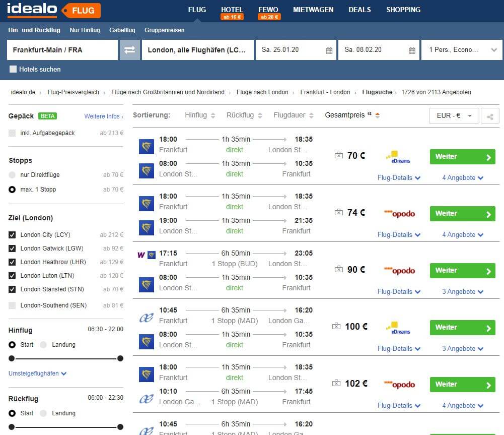This screenshot has height=435, width=504.
Task: Click the Gesamtpreis sort arrow
Action: pyautogui.click(x=377, y=115)
